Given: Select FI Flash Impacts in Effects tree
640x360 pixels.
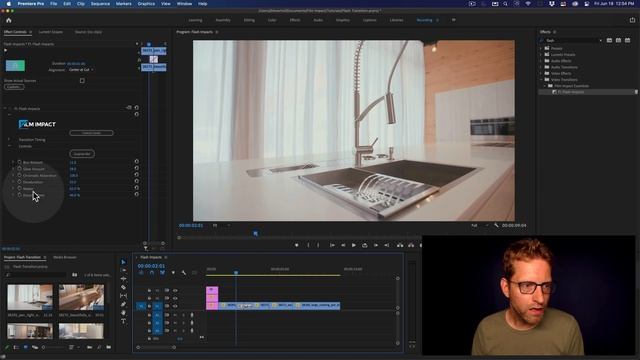Looking at the screenshot, I should [571, 92].
